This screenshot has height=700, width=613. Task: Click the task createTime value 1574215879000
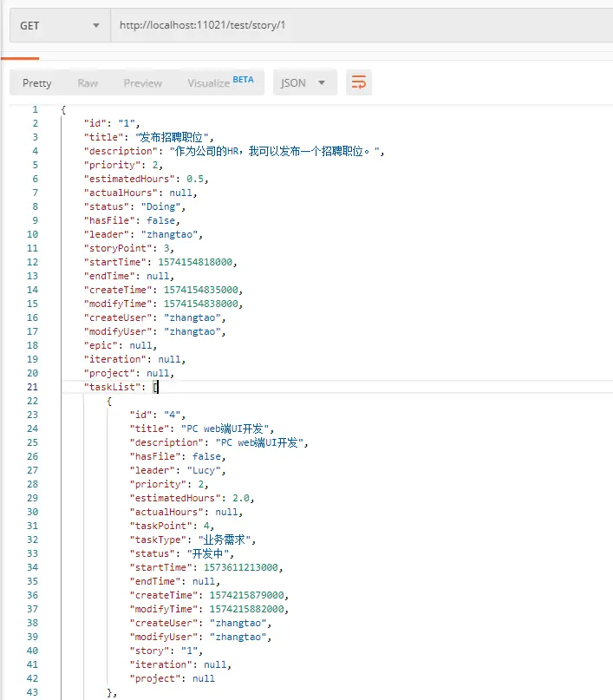coord(247,595)
